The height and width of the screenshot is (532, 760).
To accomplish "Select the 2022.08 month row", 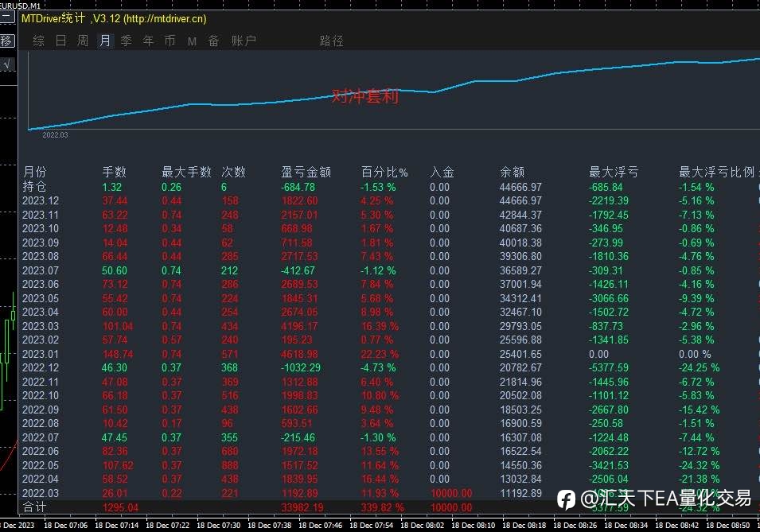I will [41, 424].
